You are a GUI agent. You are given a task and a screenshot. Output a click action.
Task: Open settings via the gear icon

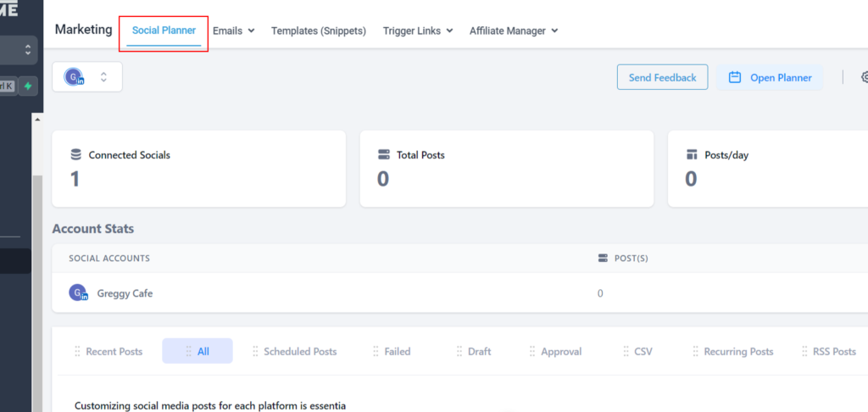click(x=864, y=77)
